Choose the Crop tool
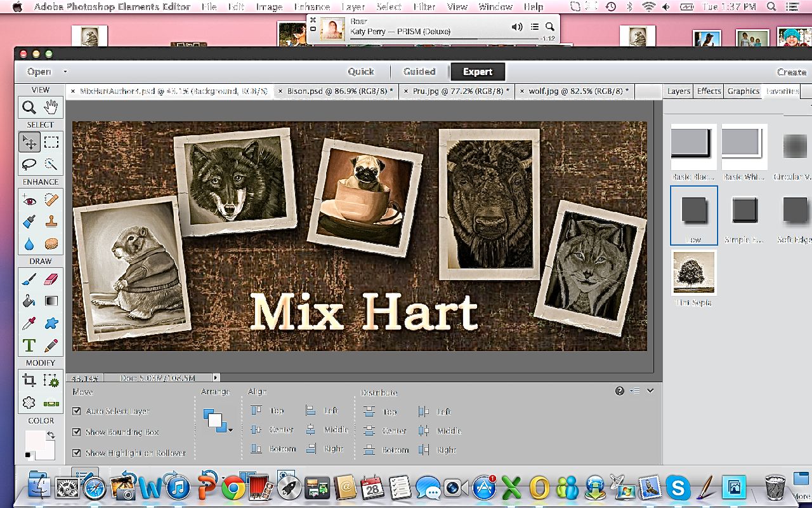812x508 pixels. click(x=29, y=380)
